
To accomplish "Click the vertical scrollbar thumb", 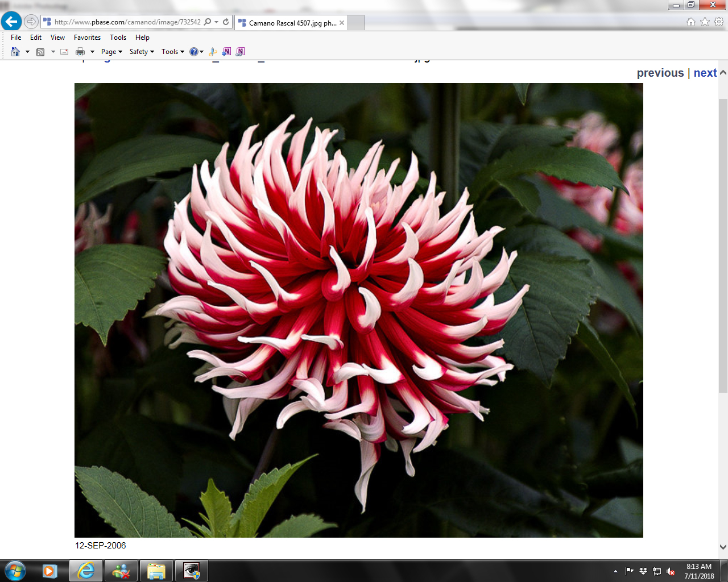I will (x=723, y=244).
